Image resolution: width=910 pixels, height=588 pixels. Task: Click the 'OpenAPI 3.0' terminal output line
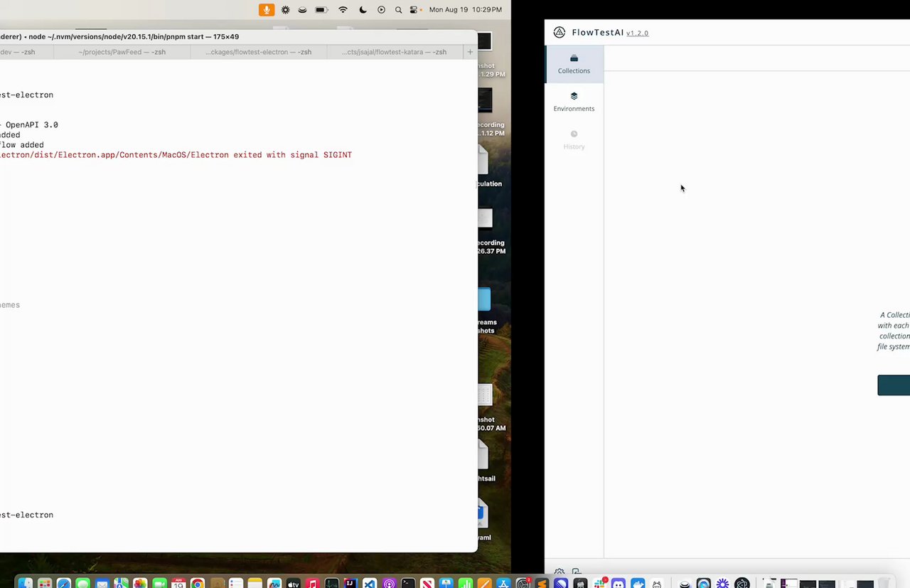click(x=29, y=125)
